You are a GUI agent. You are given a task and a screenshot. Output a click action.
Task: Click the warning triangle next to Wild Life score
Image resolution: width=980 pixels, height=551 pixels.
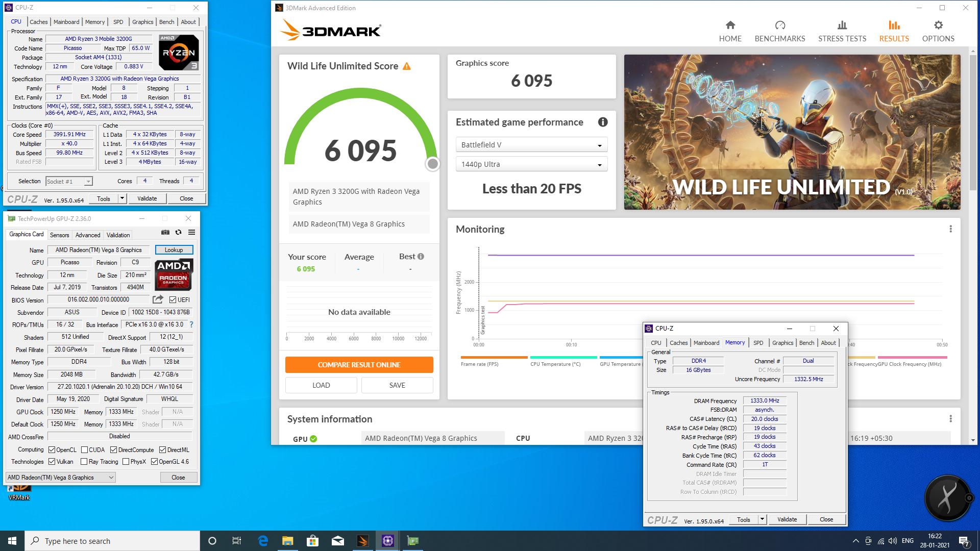click(x=407, y=66)
